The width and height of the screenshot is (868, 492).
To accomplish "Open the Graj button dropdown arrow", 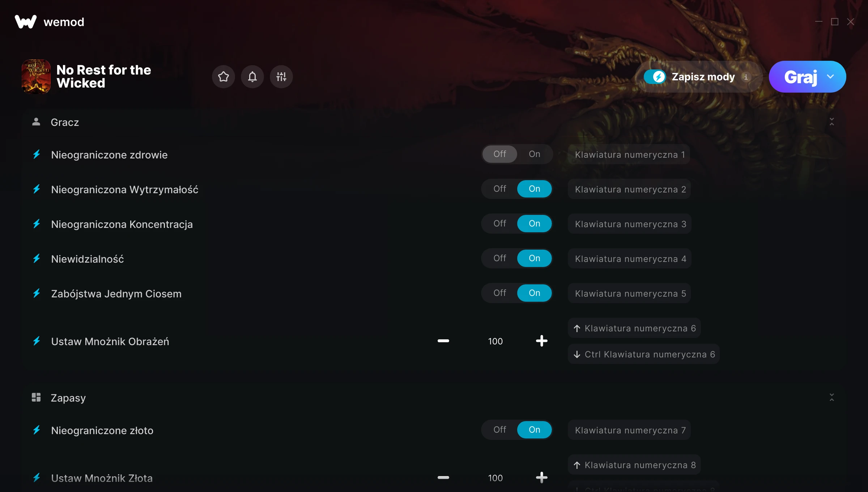I will click(830, 77).
